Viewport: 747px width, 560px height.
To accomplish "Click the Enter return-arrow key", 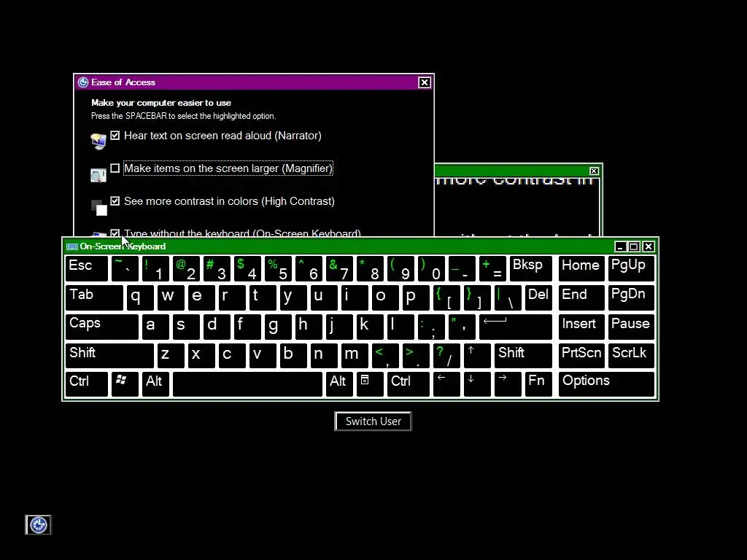I will tap(516, 327).
